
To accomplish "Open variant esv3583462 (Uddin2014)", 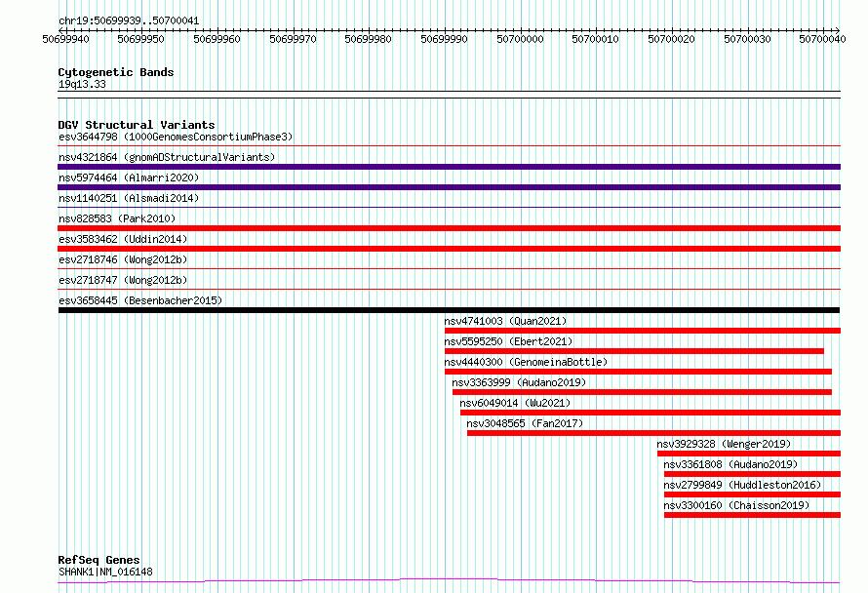I will coord(123,239).
